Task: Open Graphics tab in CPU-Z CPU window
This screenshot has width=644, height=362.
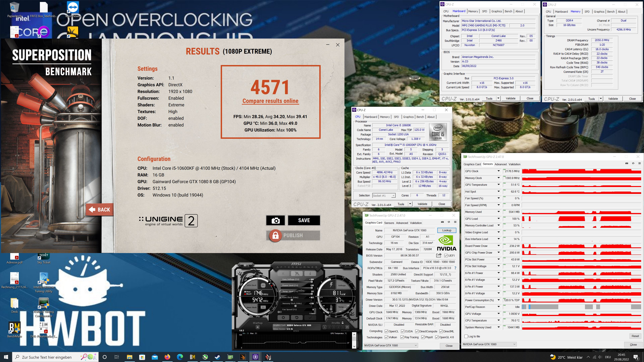Action: [x=409, y=117]
